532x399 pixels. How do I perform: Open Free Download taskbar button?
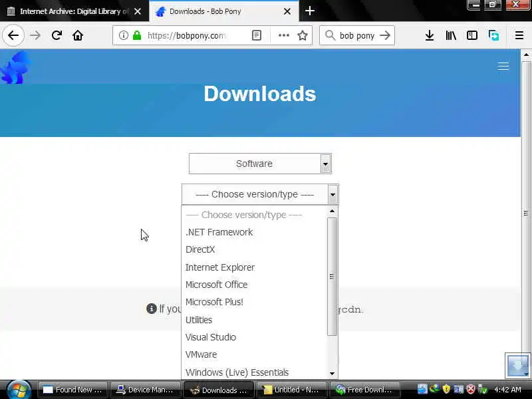364,390
